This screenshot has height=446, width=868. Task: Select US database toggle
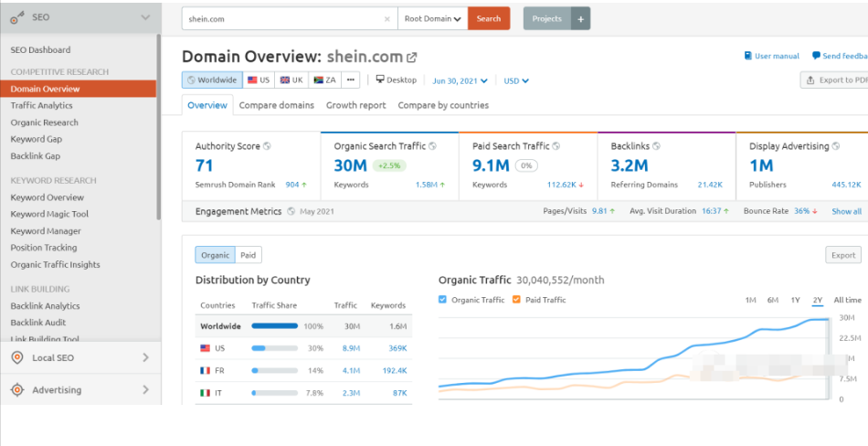pyautogui.click(x=259, y=80)
